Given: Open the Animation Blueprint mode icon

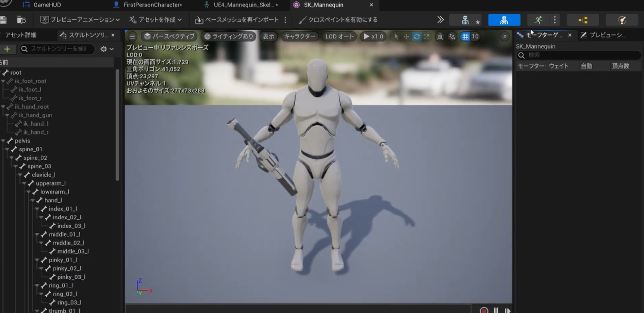Looking at the screenshot, I should 583,20.
